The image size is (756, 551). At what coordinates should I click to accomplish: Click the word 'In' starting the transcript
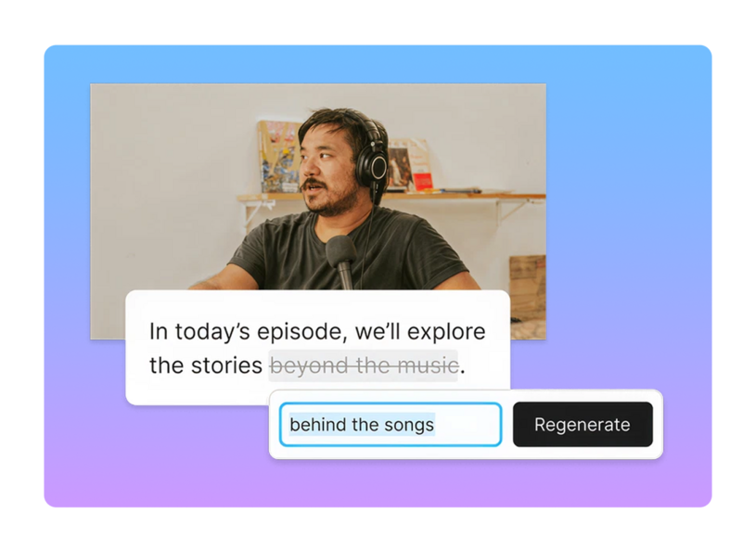(159, 332)
